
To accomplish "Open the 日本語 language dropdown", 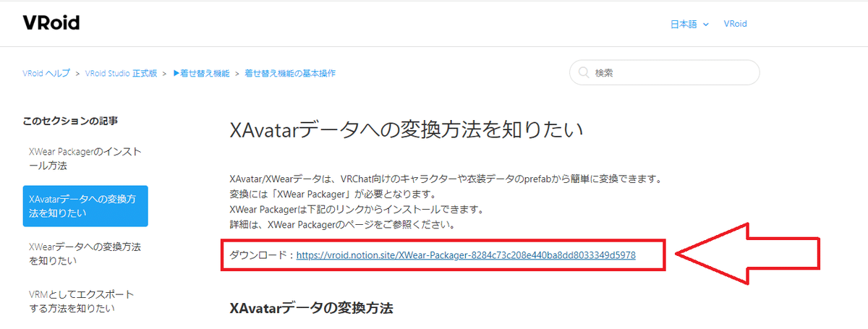I will (689, 24).
